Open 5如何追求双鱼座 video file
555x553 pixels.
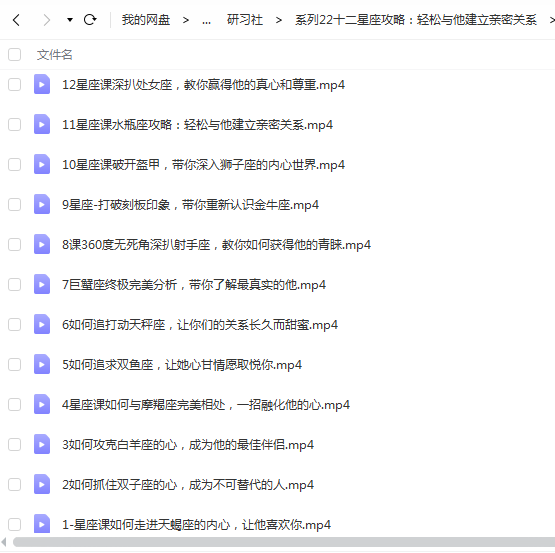(182, 365)
